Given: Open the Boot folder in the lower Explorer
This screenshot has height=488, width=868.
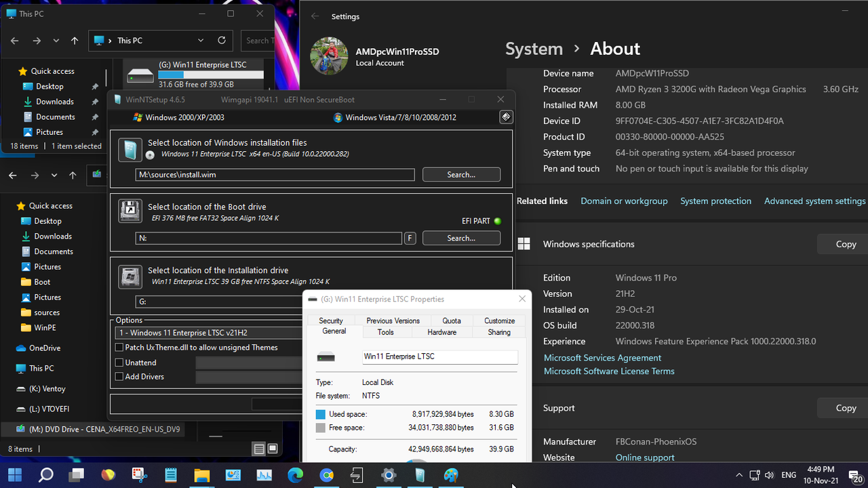Looking at the screenshot, I should coord(42,282).
